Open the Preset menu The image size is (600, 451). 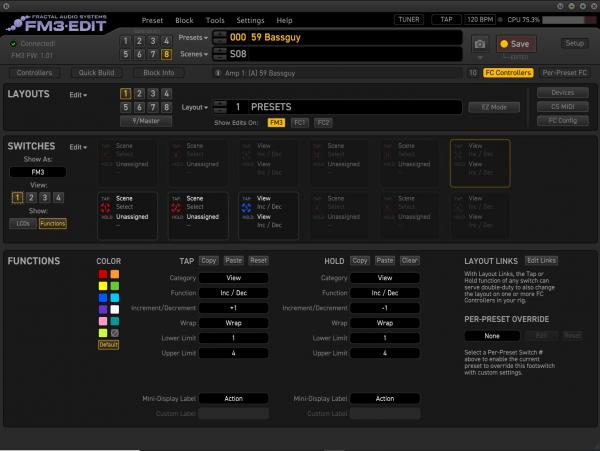[152, 20]
